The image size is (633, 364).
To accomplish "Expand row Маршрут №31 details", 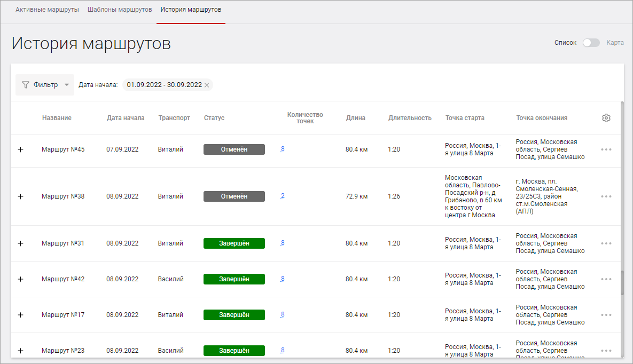I will [21, 243].
